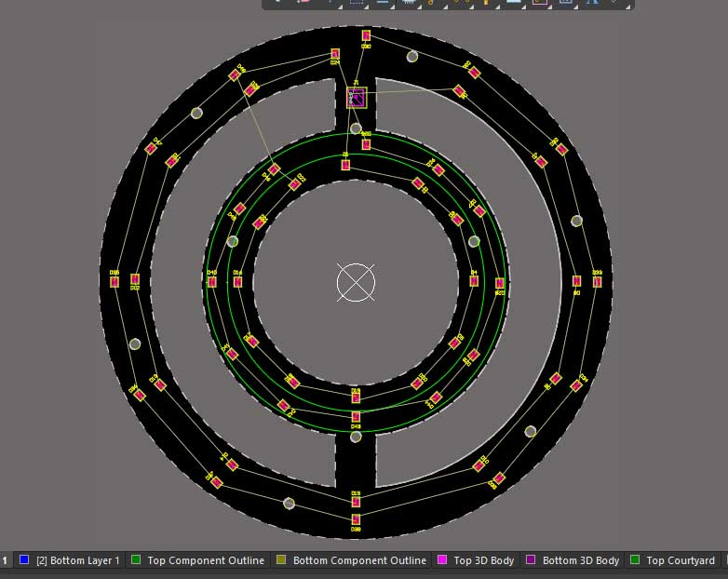Select LED D39 on the right outer ring

click(x=597, y=280)
